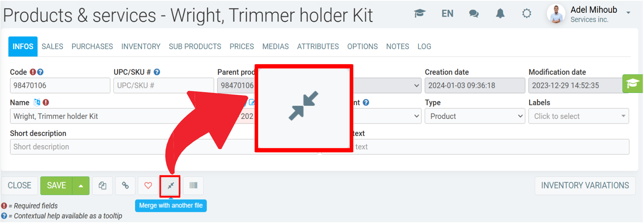644x223 pixels.
Task: Click the graduation cap icon in header
Action: click(420, 14)
